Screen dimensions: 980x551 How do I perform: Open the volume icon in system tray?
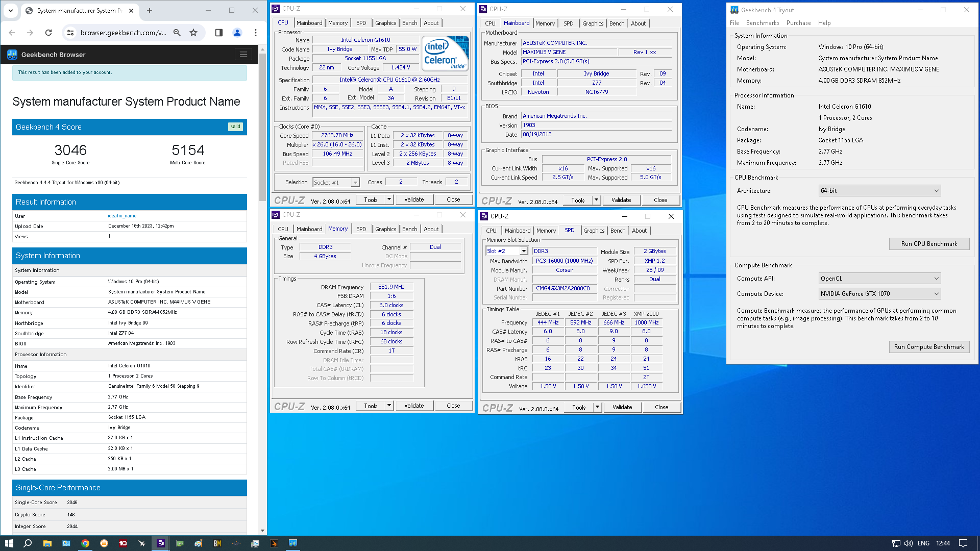click(909, 543)
